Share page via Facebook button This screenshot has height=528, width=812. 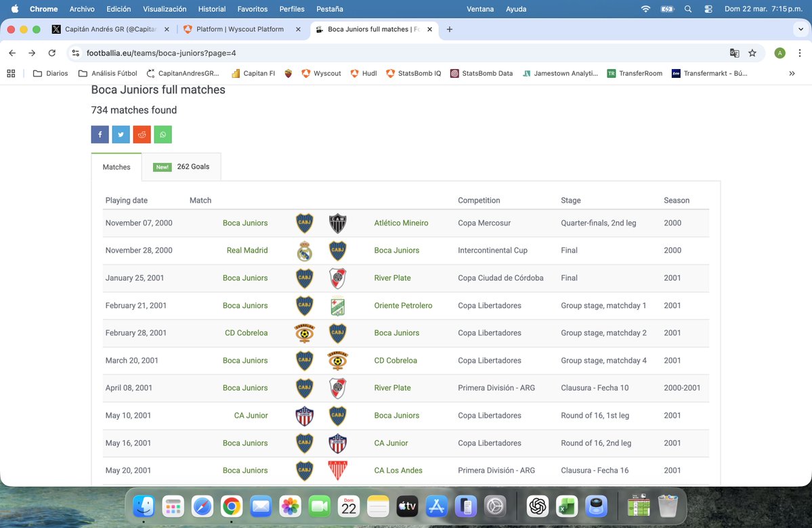100,135
